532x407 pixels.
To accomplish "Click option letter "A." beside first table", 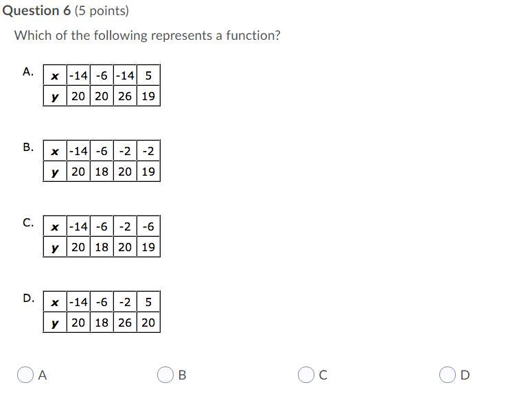I will (28, 71).
